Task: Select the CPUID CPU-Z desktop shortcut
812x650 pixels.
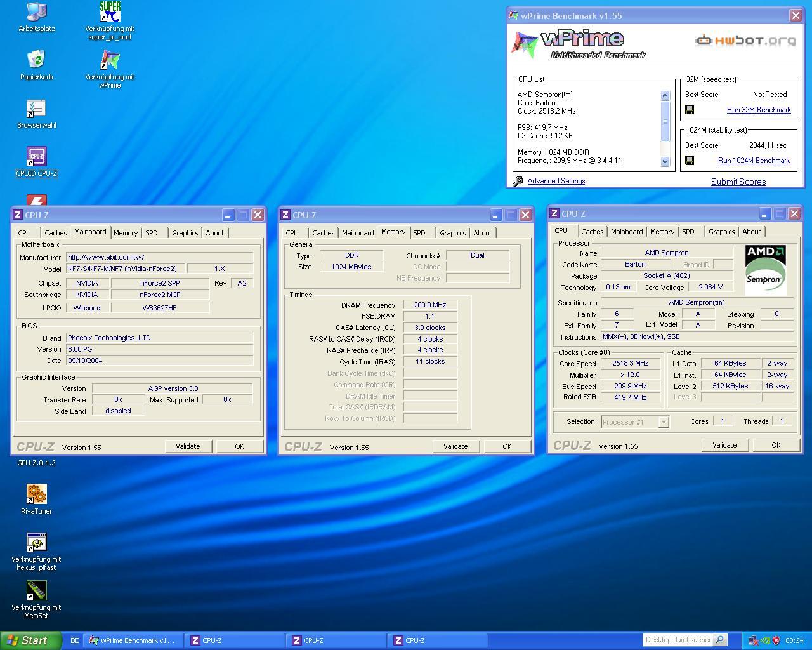Action: coord(36,162)
